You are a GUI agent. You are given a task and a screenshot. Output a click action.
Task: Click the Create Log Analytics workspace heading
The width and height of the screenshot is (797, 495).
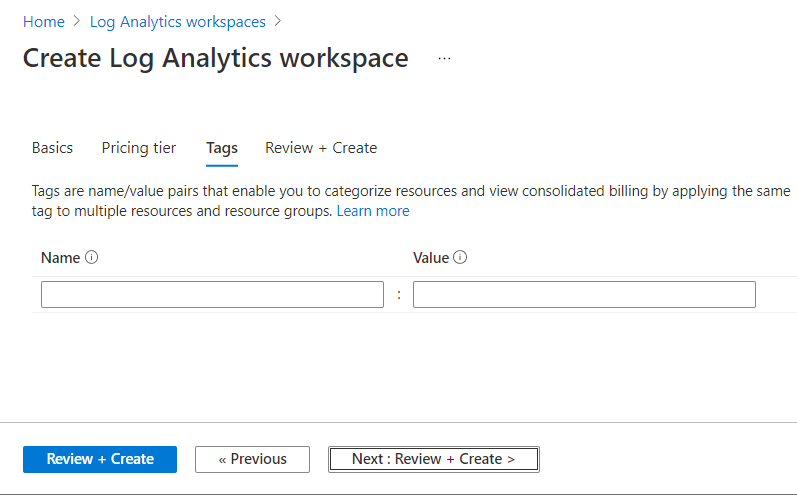click(x=216, y=58)
